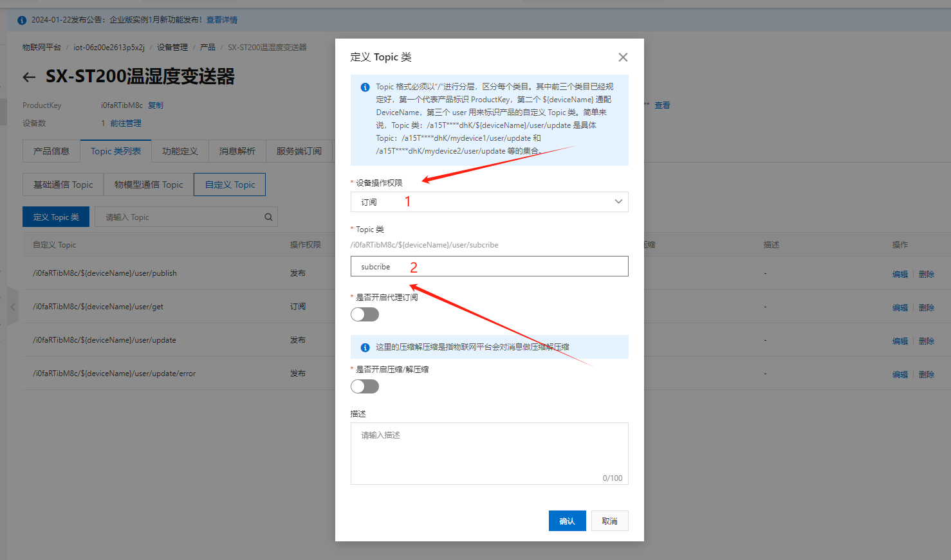Click the chevron arrow of permission select
This screenshot has height=560, width=951.
click(x=618, y=202)
